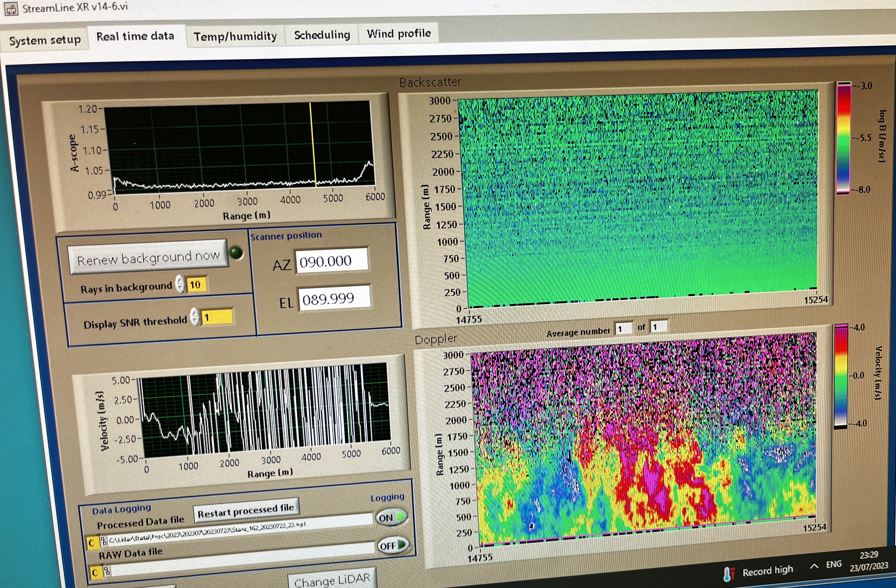
Task: Click the path-type icon beside the RAW file path
Action: click(x=107, y=572)
